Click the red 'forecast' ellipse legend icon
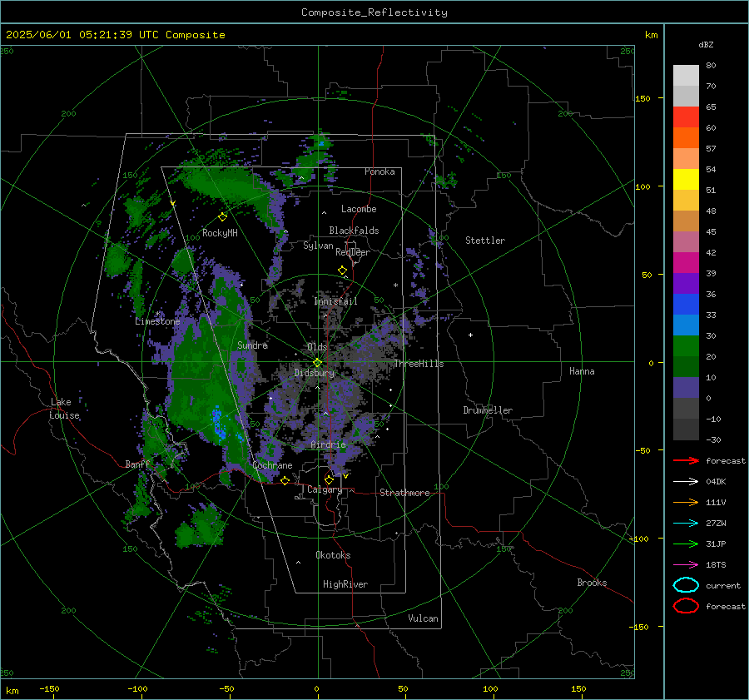Image resolution: width=749 pixels, height=700 pixels. point(686,606)
